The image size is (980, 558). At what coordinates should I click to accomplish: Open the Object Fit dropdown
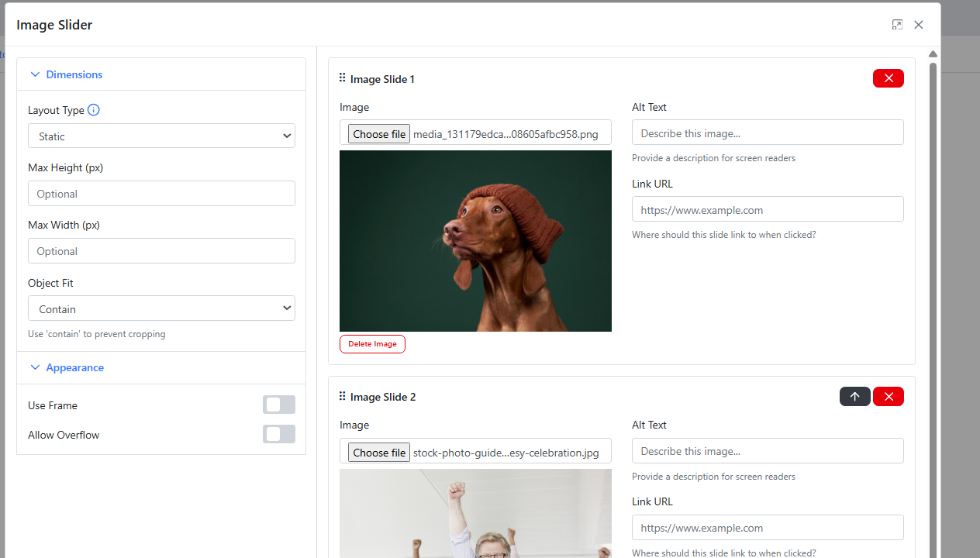click(161, 308)
